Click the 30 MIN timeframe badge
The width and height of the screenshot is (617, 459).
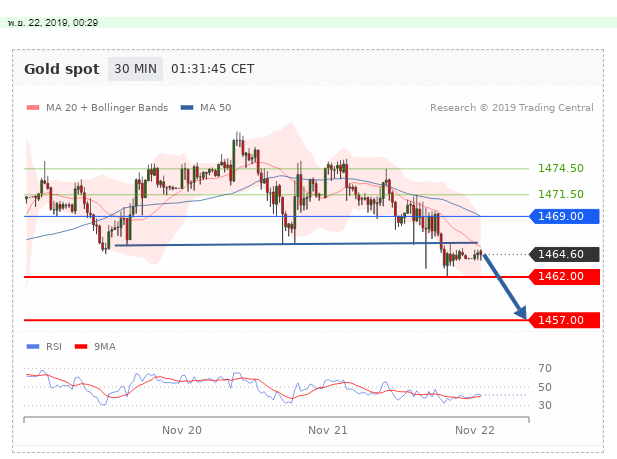(135, 69)
